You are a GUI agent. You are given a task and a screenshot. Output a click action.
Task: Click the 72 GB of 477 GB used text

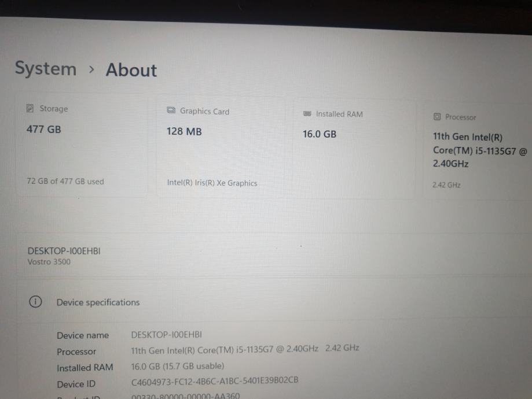[x=65, y=182]
